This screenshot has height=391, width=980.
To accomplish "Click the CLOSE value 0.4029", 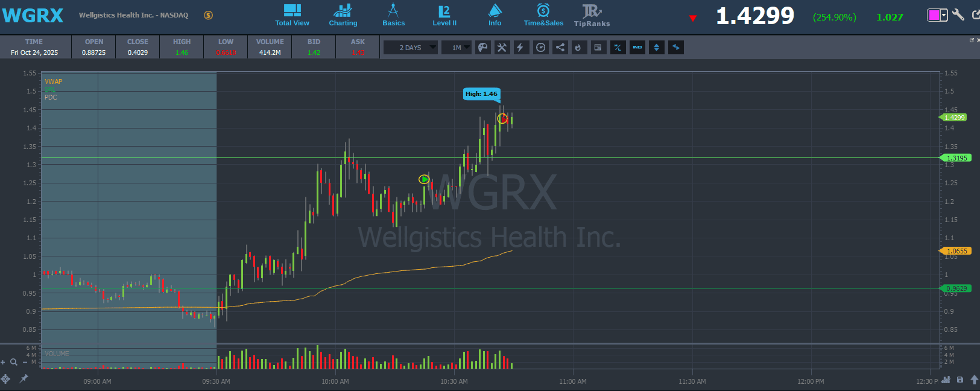I will (x=138, y=52).
